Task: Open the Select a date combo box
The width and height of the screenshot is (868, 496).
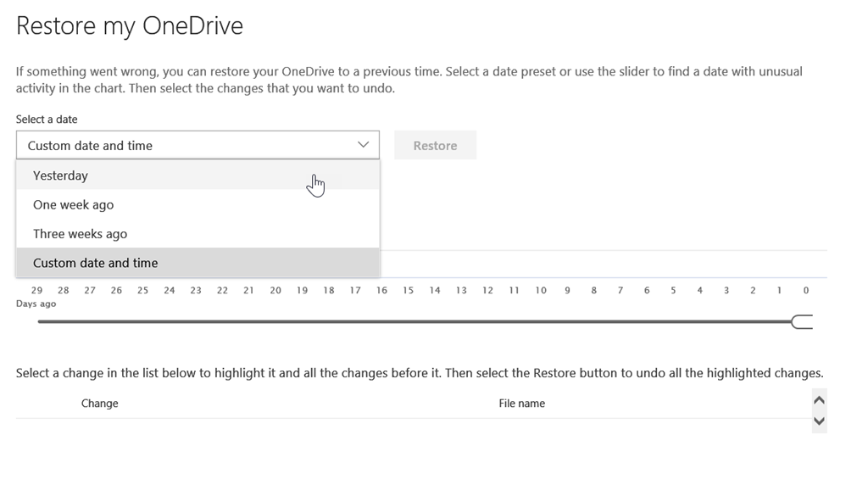Action: tap(197, 145)
